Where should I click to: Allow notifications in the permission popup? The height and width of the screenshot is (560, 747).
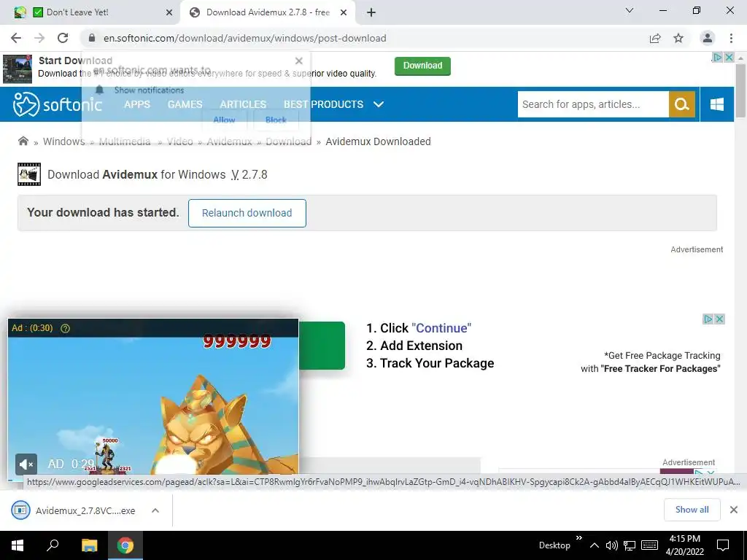pos(225,120)
